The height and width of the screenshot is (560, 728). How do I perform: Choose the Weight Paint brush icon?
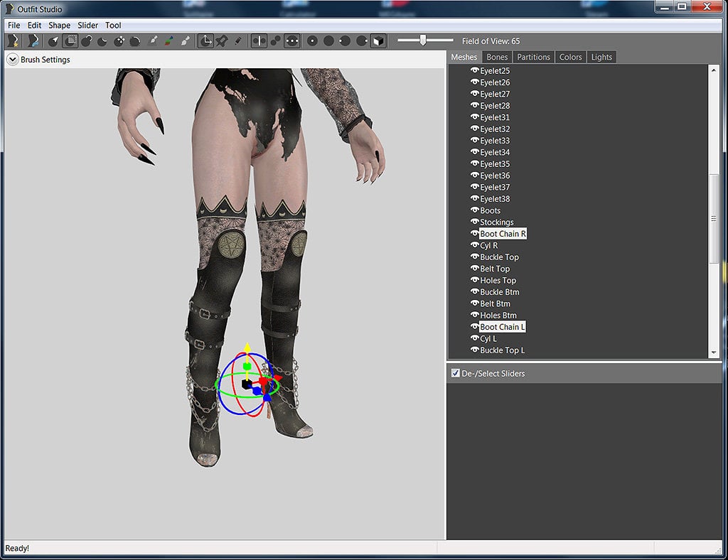tap(152, 41)
